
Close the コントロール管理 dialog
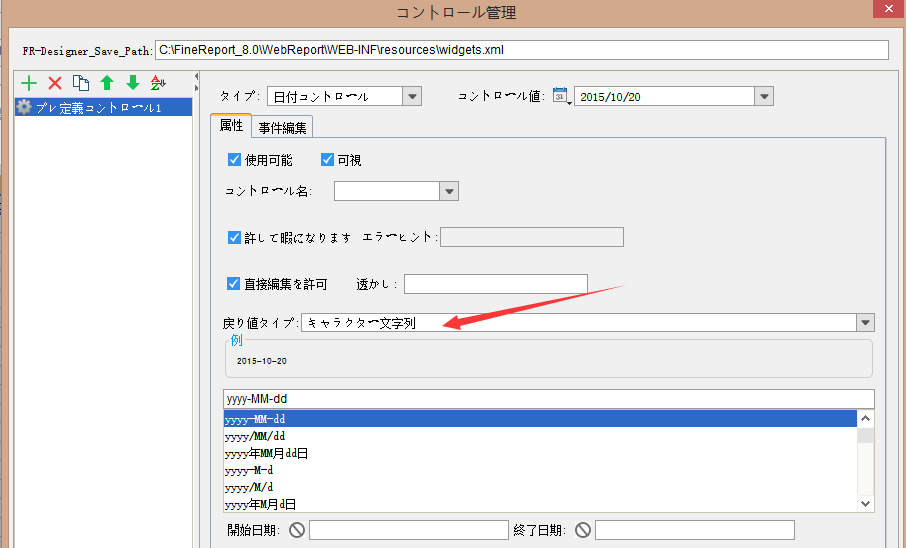(x=889, y=9)
